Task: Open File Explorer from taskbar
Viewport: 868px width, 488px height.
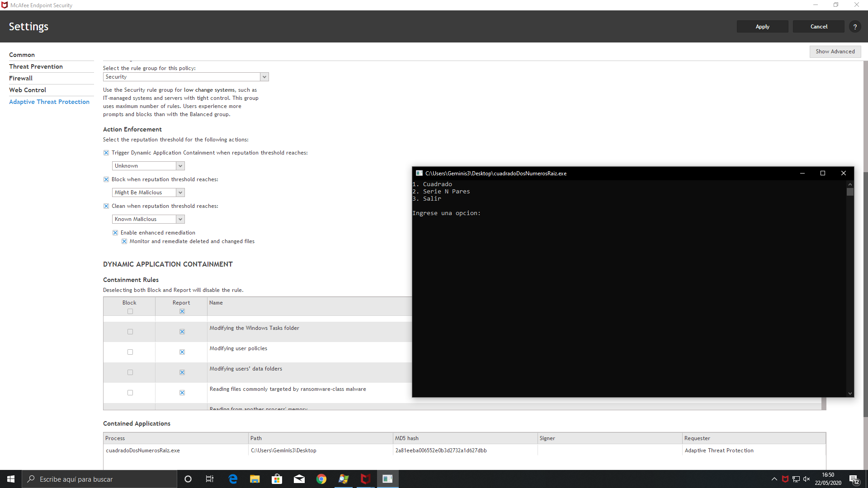Action: 255,479
